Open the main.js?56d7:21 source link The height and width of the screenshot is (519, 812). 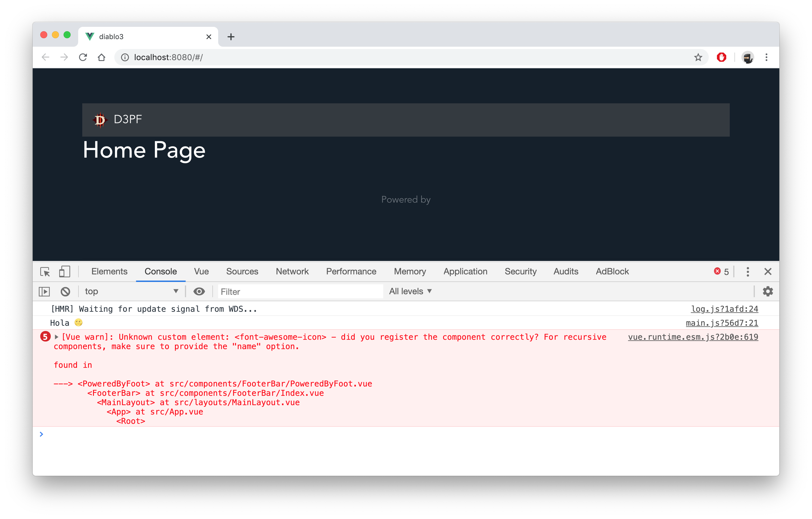722,323
